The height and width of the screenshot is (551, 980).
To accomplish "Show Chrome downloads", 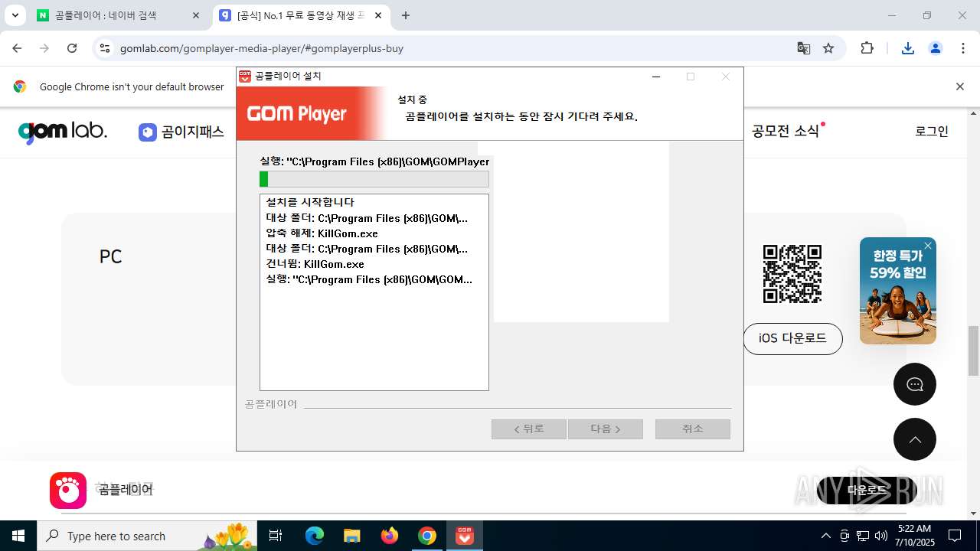I will 908,48.
